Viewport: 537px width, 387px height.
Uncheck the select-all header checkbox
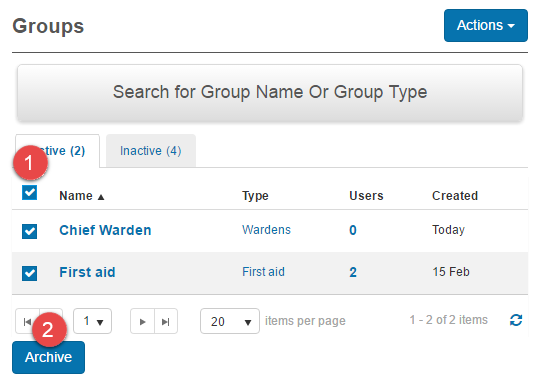(29, 192)
